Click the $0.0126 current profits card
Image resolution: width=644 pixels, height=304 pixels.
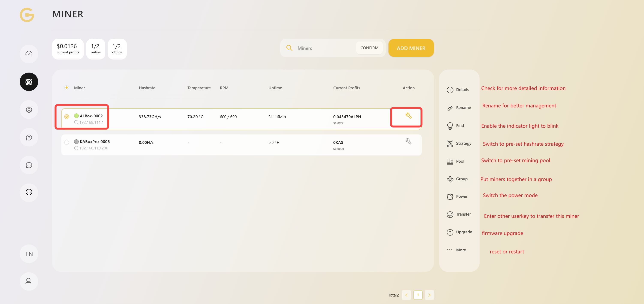[68, 49]
